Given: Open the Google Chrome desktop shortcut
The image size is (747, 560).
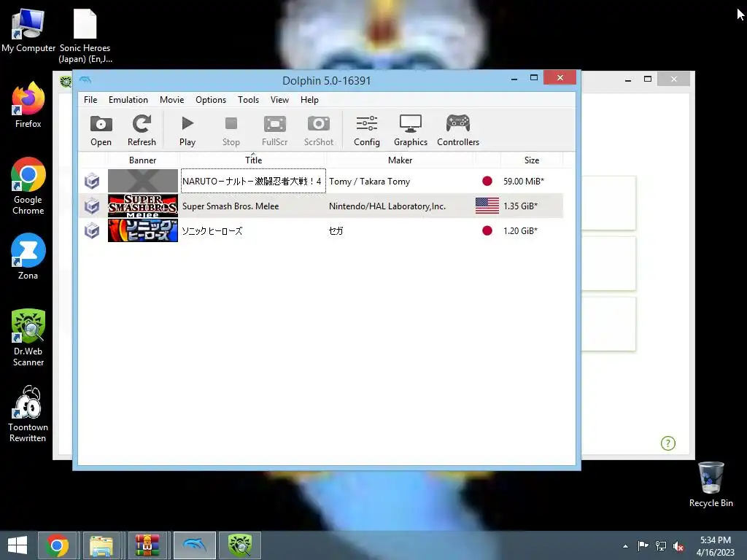Looking at the screenshot, I should point(28,186).
